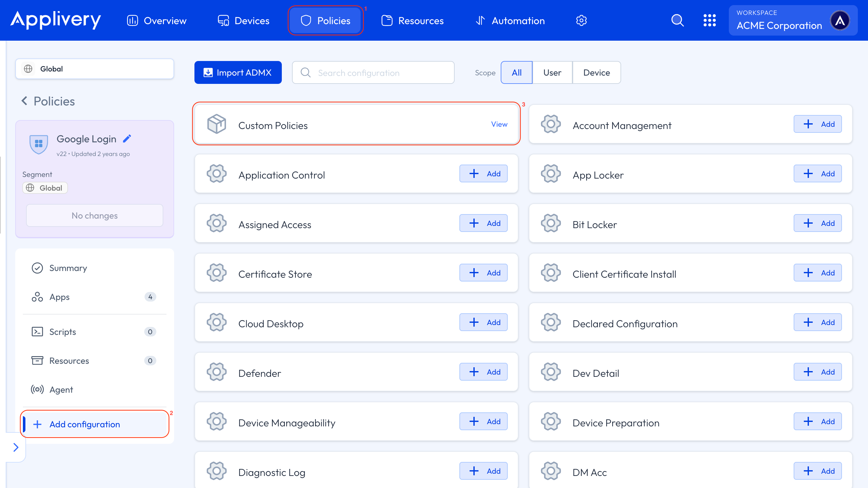Click the Defender gear icon
Screen dimensions: 868x488
217,372
